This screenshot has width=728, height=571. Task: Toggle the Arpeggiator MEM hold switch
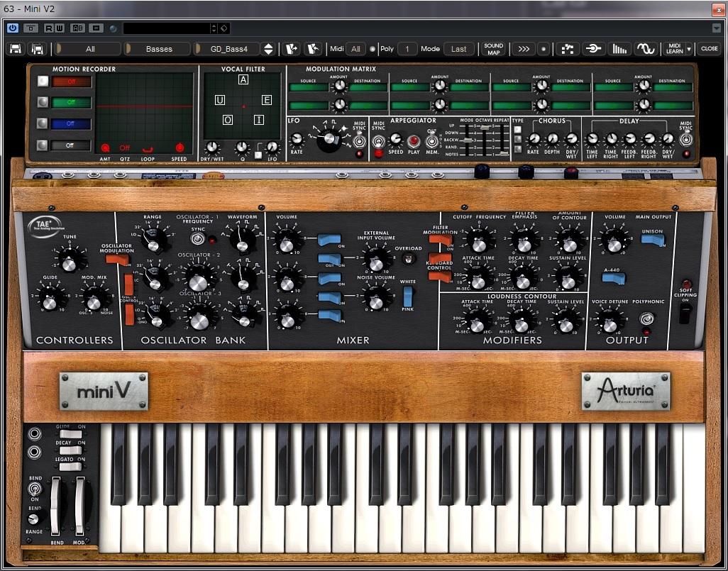[432, 140]
